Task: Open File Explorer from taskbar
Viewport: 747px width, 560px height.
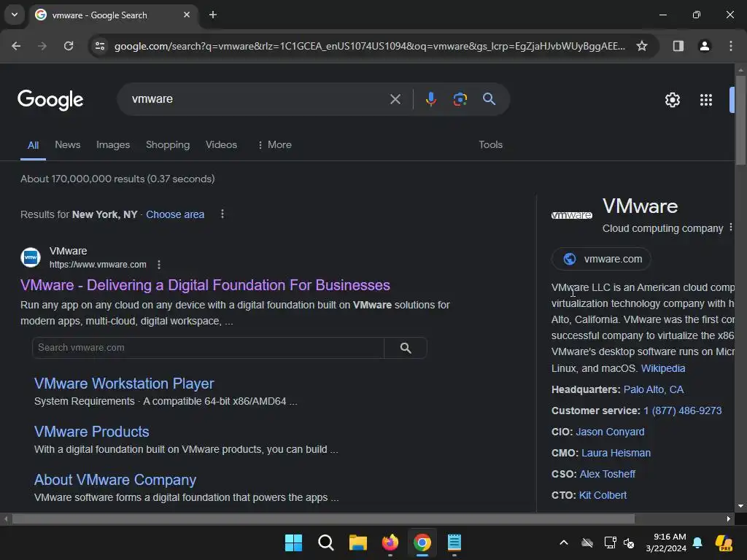Action: [357, 542]
